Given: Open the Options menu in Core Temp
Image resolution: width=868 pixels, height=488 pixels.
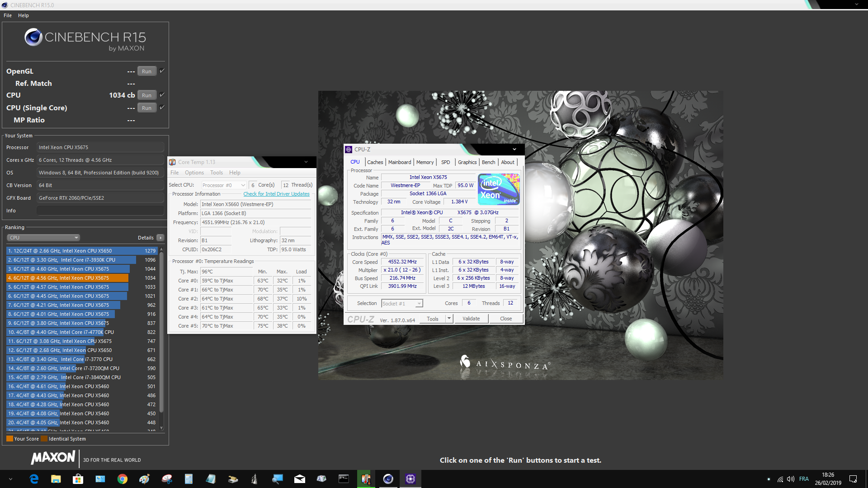Looking at the screenshot, I should click(x=194, y=172).
